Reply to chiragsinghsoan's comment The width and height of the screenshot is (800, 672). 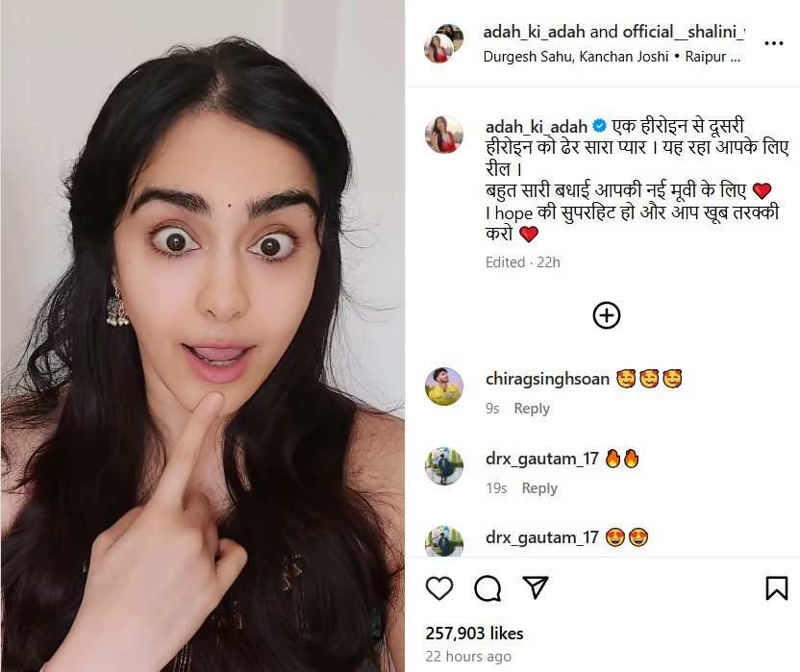(x=532, y=409)
